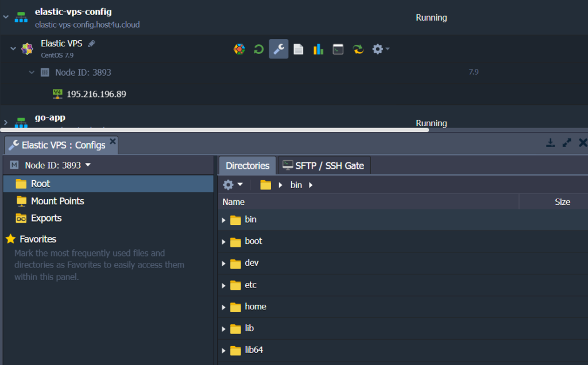
Task: Open the Additionally gear dropdown for Elastic VPS
Action: [x=380, y=49]
